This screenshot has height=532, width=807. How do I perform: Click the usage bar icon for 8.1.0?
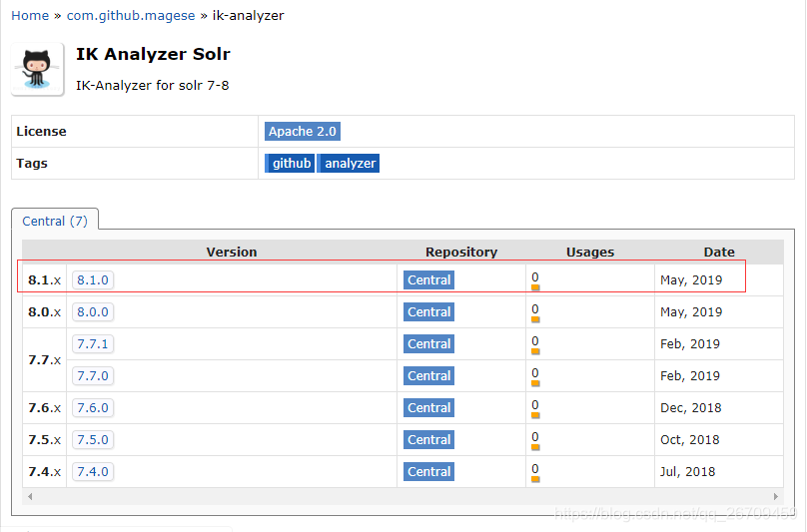535,287
